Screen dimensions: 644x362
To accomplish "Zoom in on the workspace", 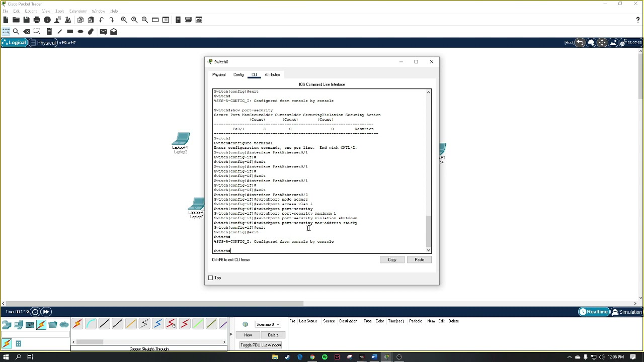I will tap(124, 20).
